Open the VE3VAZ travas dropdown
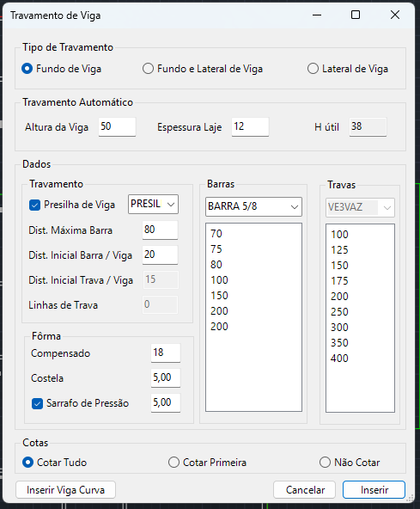The image size is (420, 509). (x=360, y=207)
